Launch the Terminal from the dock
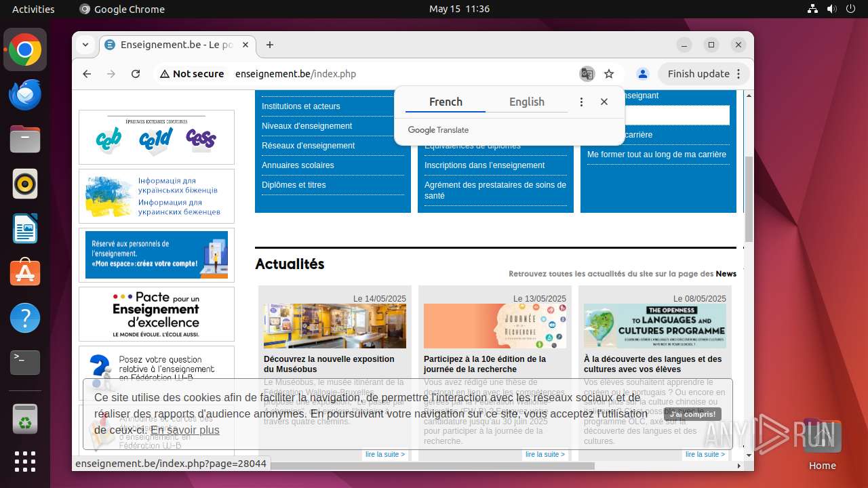The height and width of the screenshot is (488, 868). point(25,363)
